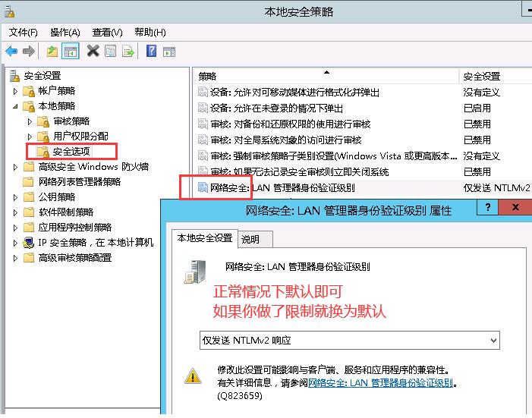Select 网络列表管理器策略 tree item
The height and width of the screenshot is (418, 532).
tap(80, 182)
